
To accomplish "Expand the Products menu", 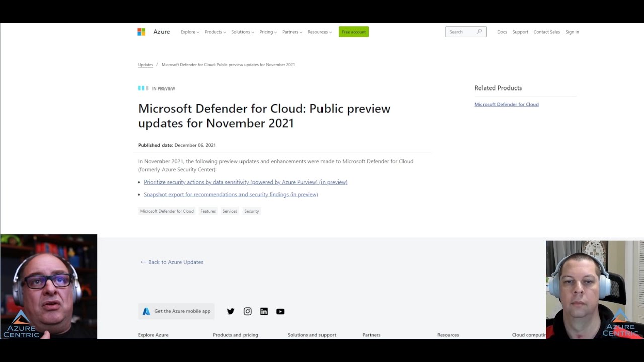I will pos(215,32).
